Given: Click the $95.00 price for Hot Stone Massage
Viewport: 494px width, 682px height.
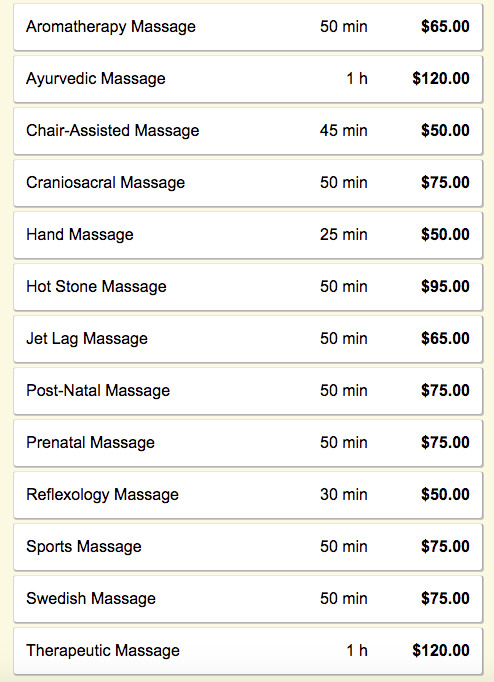Looking at the screenshot, I should click(x=445, y=287).
